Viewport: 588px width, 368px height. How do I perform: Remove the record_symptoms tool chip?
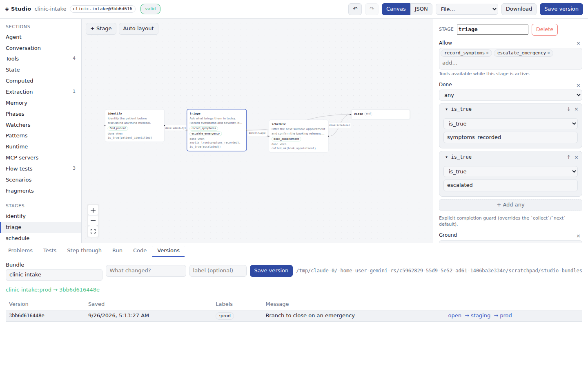point(487,53)
